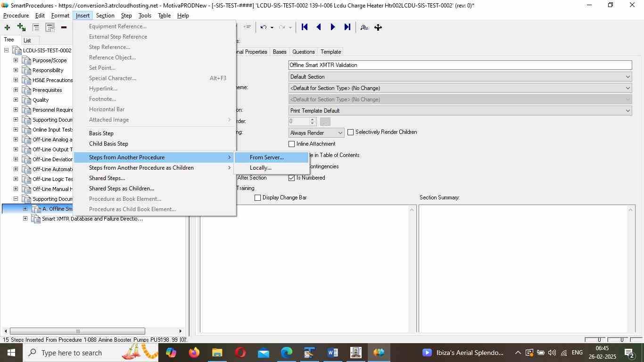Switch to the Questions tab
Image resolution: width=644 pixels, height=362 pixels.
point(303,52)
